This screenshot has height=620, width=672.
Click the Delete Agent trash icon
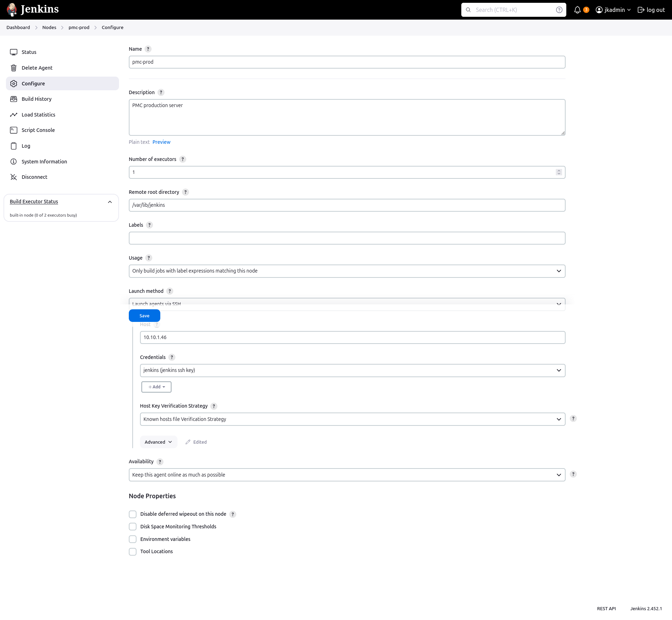coord(14,68)
